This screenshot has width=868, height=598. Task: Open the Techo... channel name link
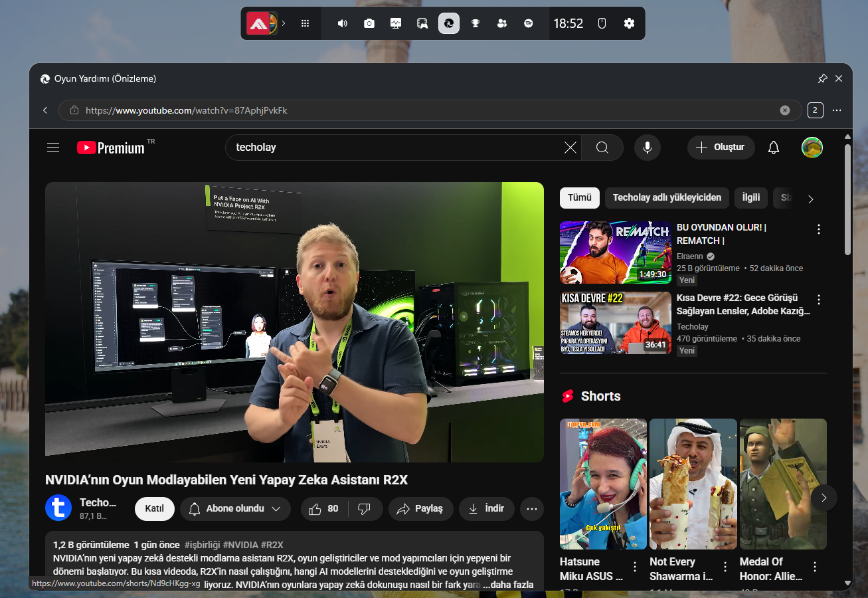[x=98, y=502]
